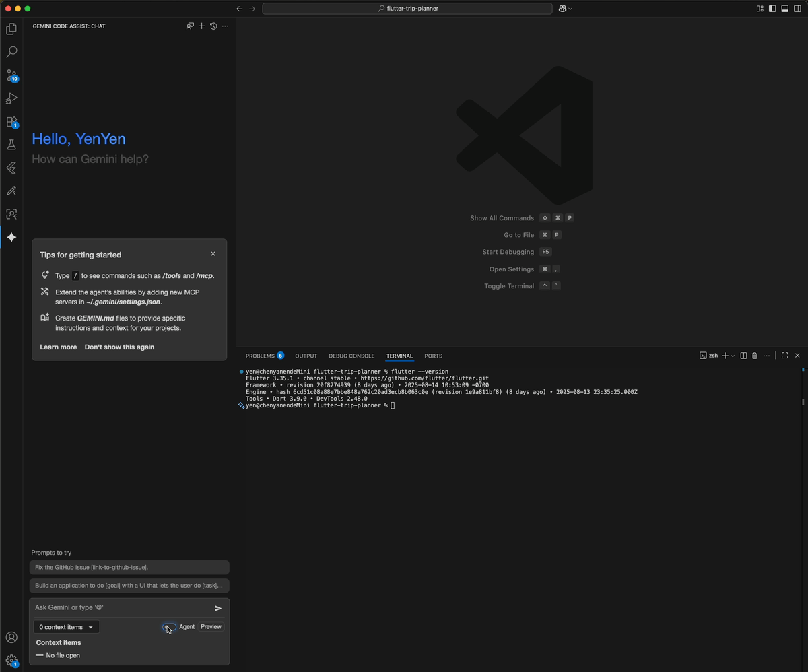Open the pencil tool icon in activity bar

coord(11,191)
